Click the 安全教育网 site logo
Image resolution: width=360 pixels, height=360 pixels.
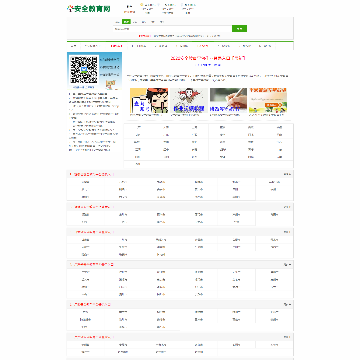[89, 9]
